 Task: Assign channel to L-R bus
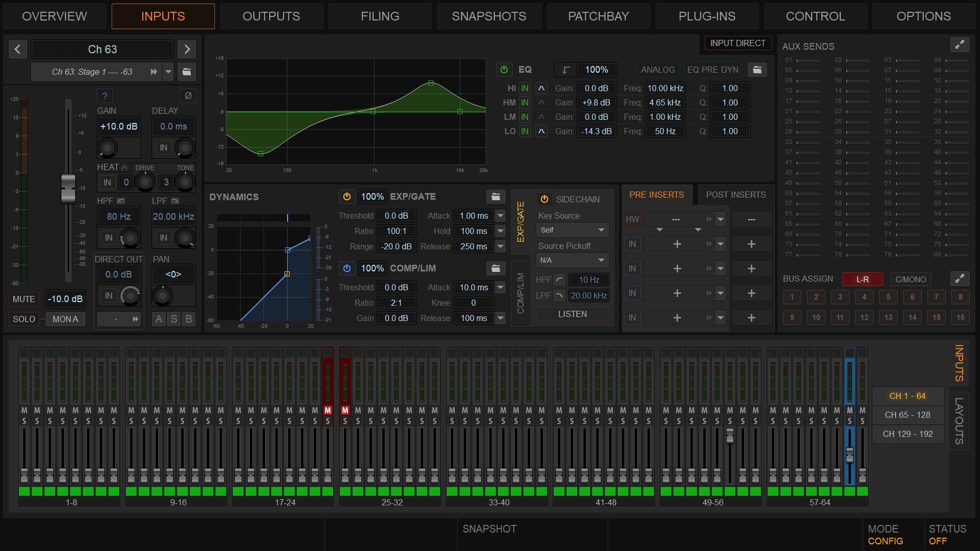862,279
